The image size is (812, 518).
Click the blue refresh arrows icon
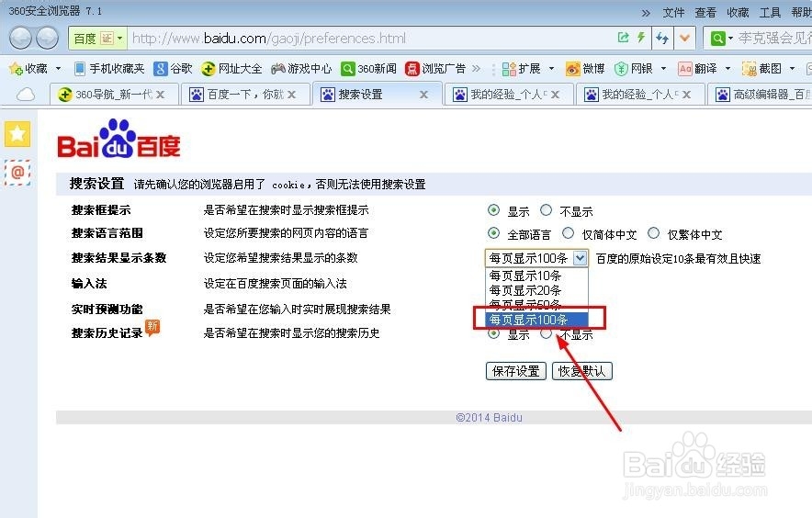(x=662, y=38)
